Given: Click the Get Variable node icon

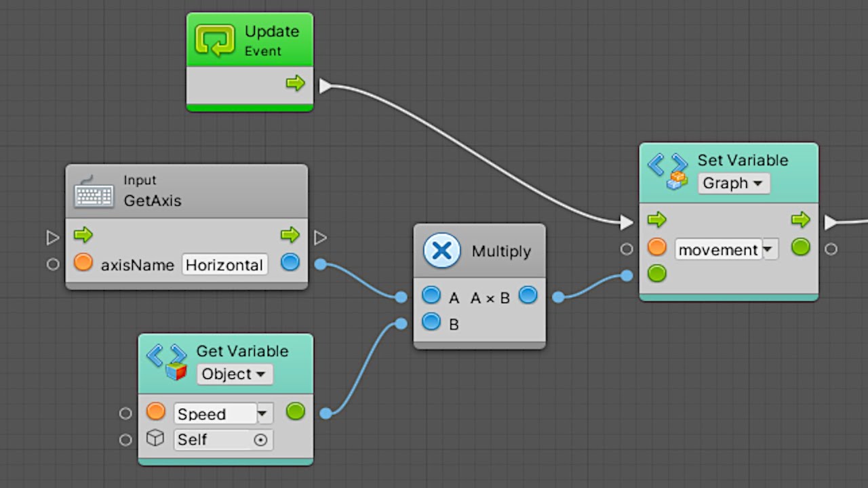Looking at the screenshot, I should coord(167,361).
